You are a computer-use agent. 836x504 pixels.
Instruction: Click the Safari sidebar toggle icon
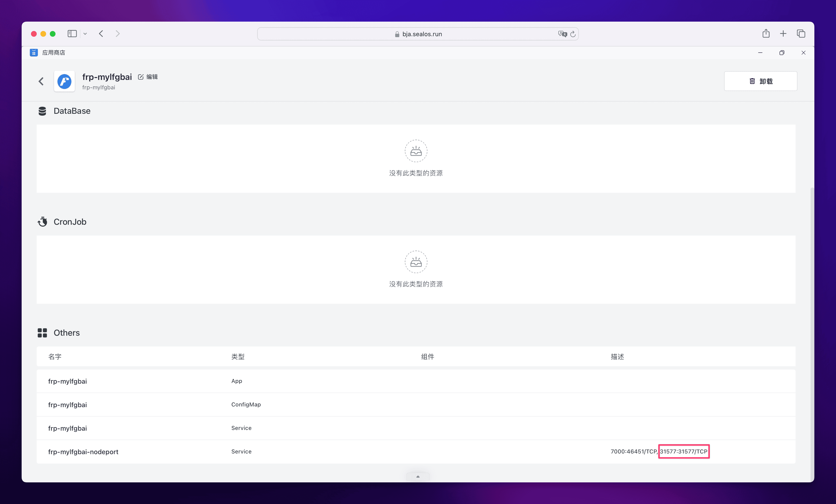tap(72, 34)
